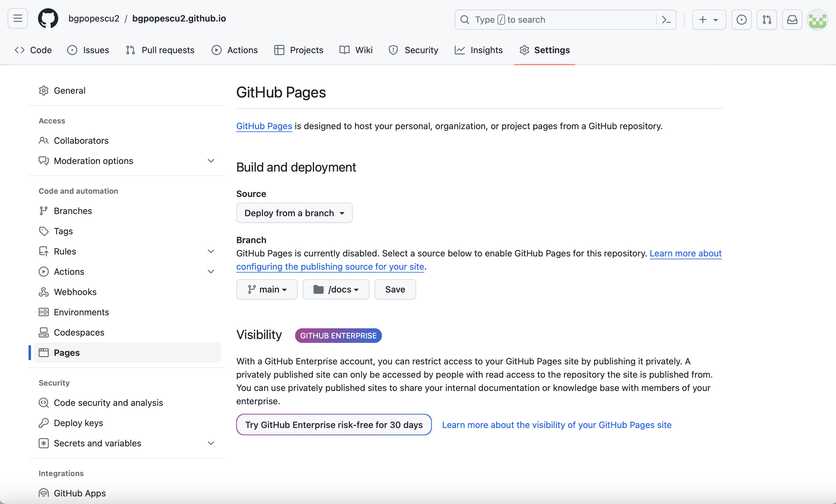
Task: Open the pull requests icon in the header
Action: coord(766,20)
